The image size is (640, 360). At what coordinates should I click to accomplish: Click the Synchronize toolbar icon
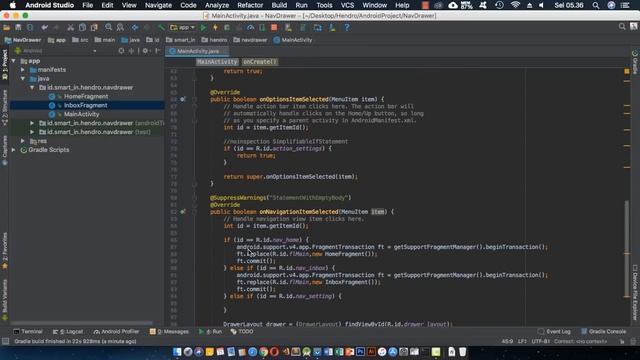tap(30, 27)
